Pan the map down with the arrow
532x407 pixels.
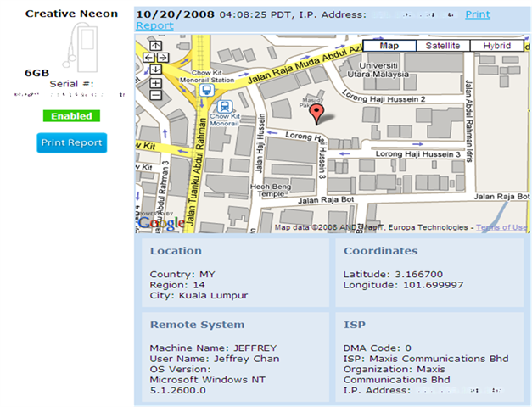[156, 70]
